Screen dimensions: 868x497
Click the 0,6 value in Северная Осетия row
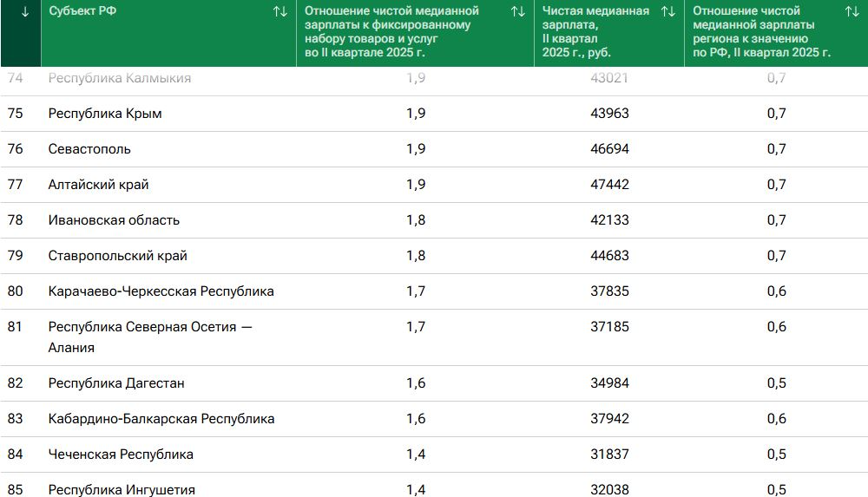pos(777,326)
